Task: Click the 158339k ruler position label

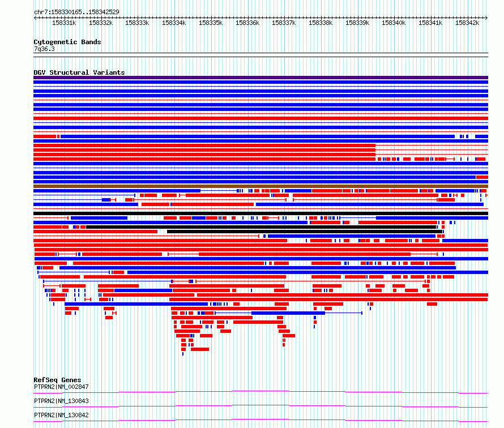Action: (x=357, y=23)
